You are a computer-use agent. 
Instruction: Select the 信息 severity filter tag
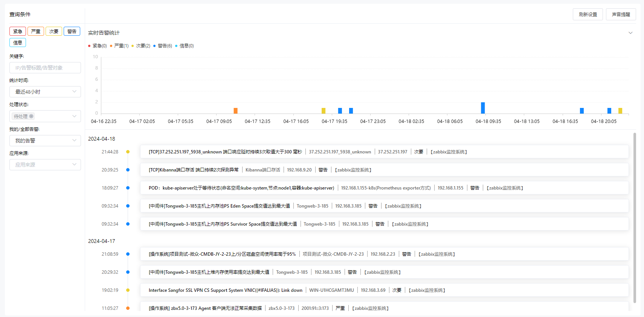[18, 42]
